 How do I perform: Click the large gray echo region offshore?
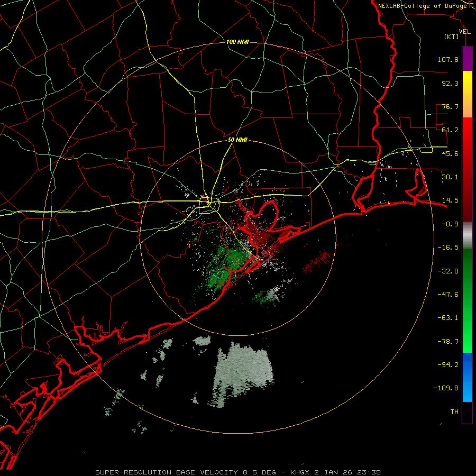click(x=243, y=375)
